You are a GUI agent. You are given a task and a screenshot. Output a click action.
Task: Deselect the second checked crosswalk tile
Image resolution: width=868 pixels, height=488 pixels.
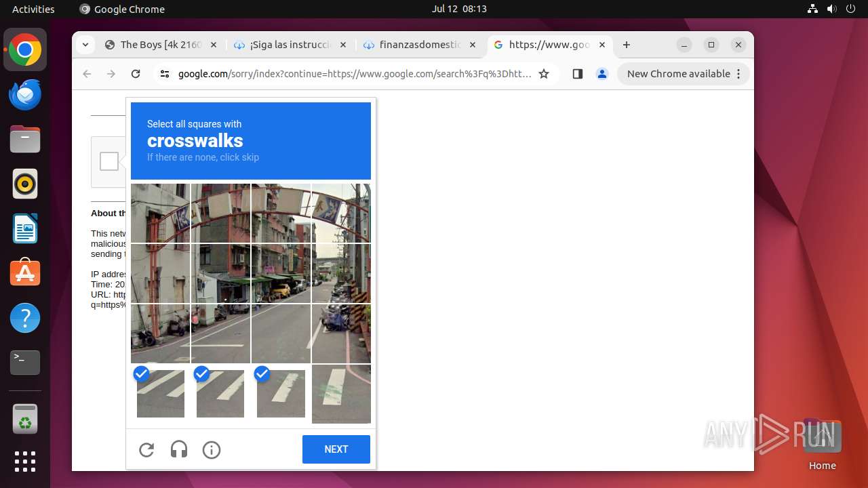tap(220, 394)
